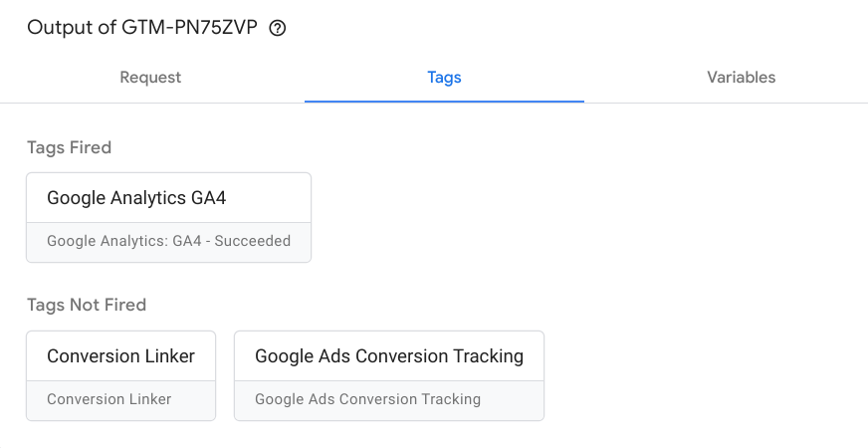Switch to the Request tab

(150, 77)
